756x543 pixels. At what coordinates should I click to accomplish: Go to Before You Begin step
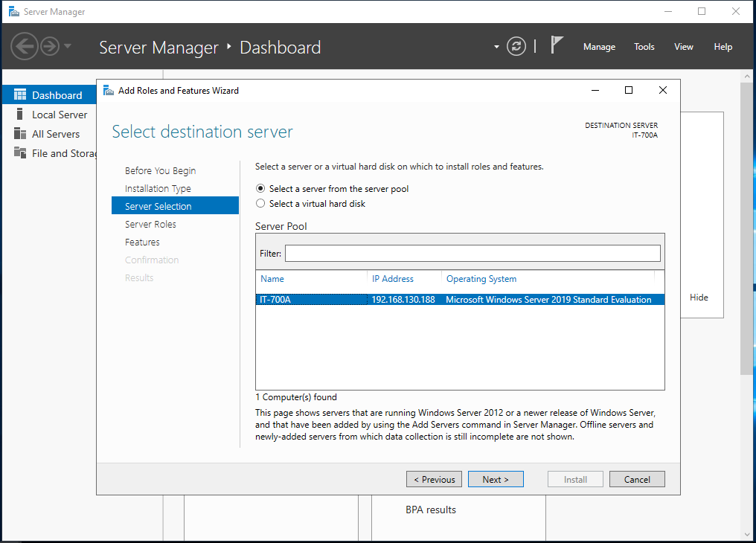pos(160,170)
